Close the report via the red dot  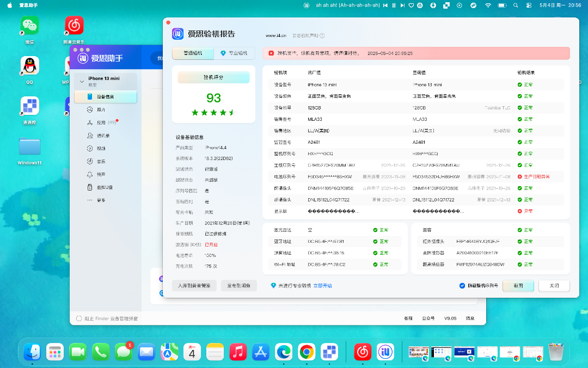[x=168, y=22]
